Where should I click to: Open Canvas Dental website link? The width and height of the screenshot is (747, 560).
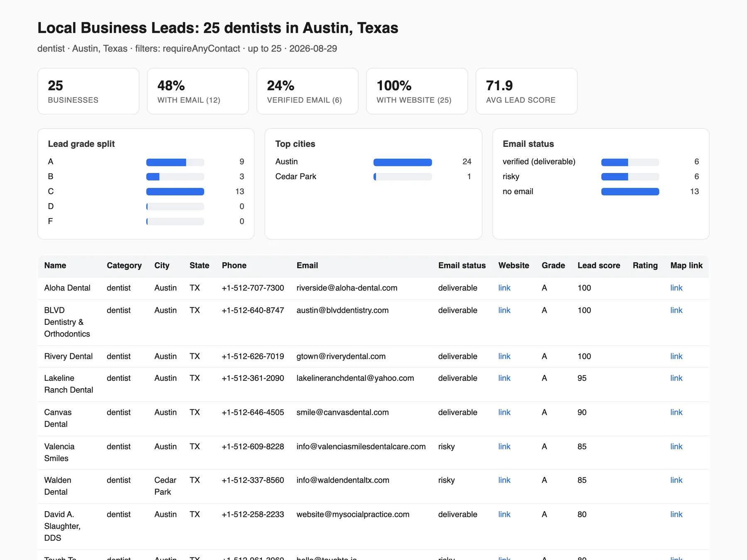point(504,412)
